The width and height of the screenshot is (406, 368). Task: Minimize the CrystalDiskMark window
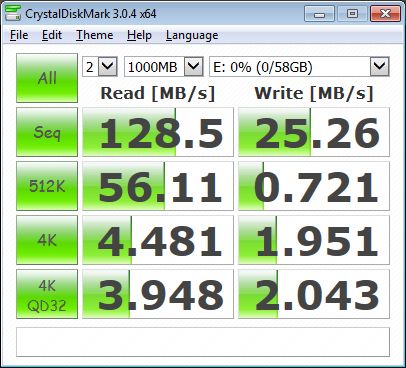[x=319, y=14]
